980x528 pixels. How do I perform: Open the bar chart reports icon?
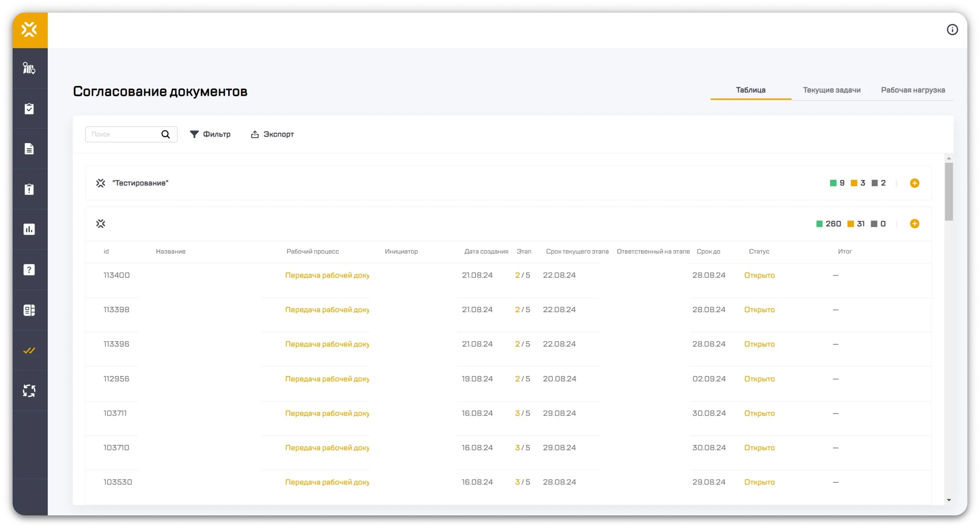pyautogui.click(x=29, y=229)
